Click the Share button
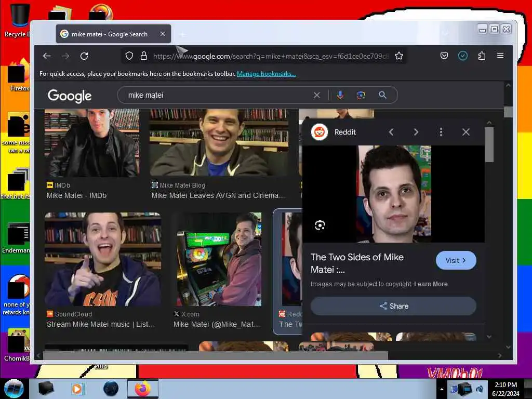532x399 pixels. [x=394, y=306]
